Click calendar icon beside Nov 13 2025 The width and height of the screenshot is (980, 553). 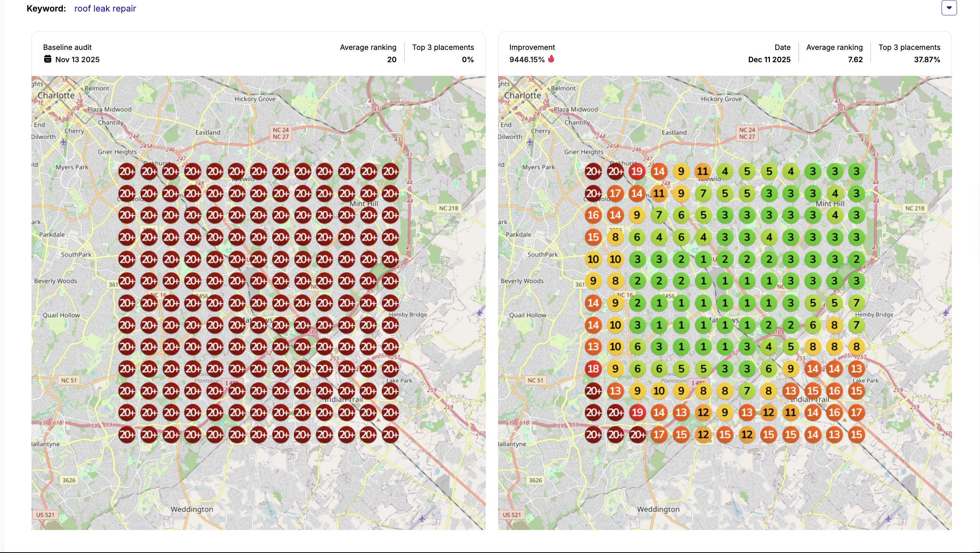[48, 59]
